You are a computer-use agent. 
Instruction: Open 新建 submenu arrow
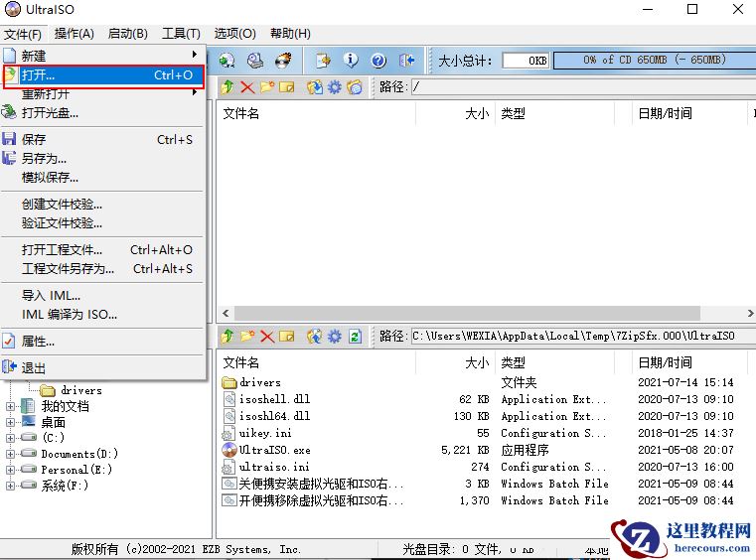(x=195, y=55)
